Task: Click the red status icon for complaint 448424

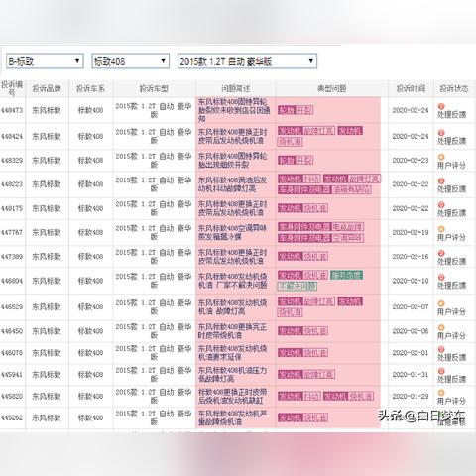Action: tap(441, 133)
